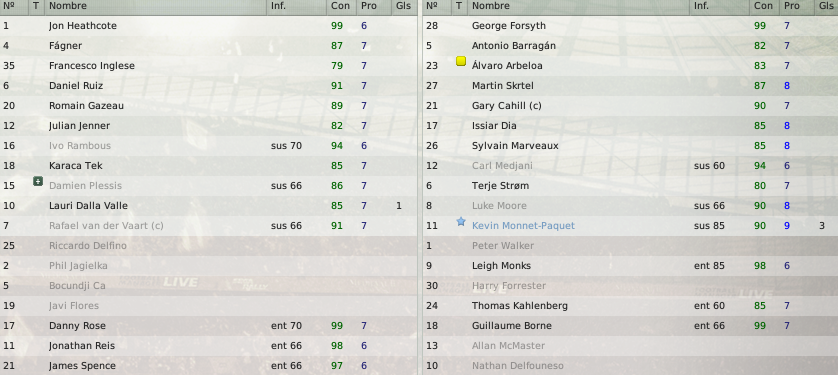The height and width of the screenshot is (375, 838).
Task: Select substitute Danny Rose
Action: pyautogui.click(x=208, y=326)
